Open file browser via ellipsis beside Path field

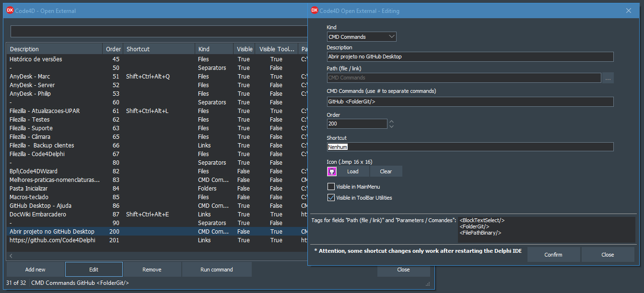point(608,78)
